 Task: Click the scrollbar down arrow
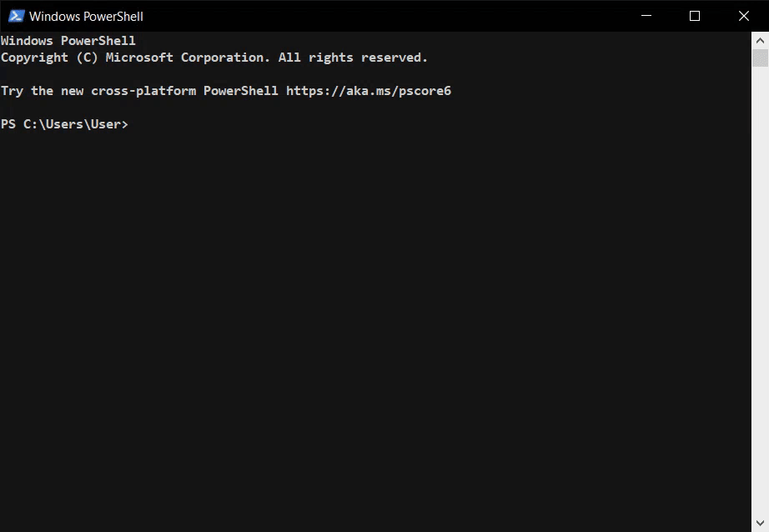[760, 523]
